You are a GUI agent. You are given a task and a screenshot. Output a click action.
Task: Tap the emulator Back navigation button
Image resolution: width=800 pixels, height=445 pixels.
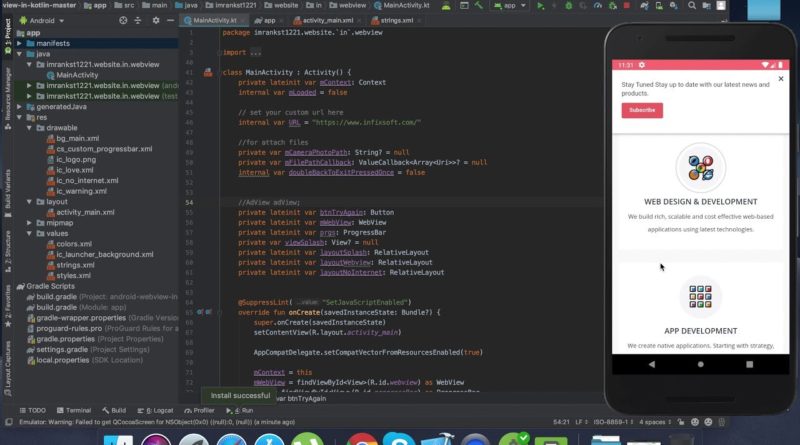[x=652, y=364]
